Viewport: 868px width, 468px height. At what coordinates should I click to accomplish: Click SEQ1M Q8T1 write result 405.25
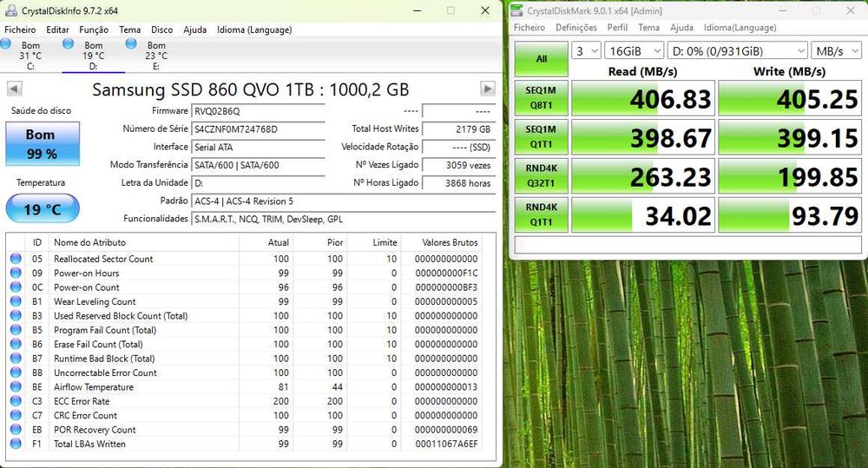(790, 99)
